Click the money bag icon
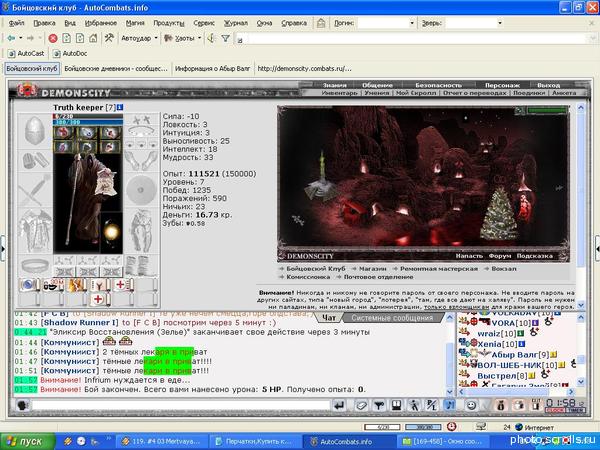Screen dimensions: 600x450 pos(501,405)
